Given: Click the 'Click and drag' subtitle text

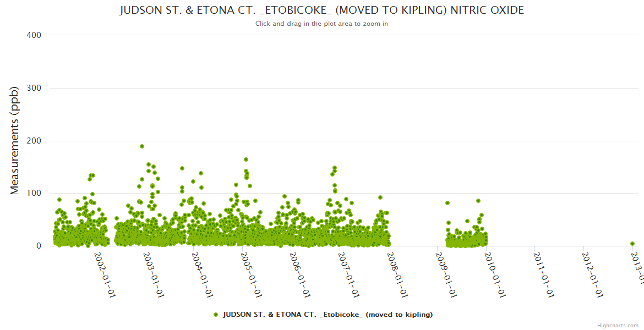Looking at the screenshot, I should (x=321, y=24).
